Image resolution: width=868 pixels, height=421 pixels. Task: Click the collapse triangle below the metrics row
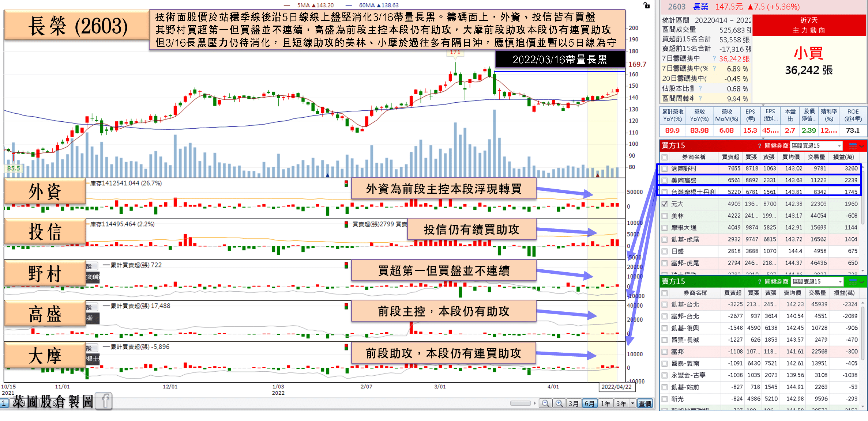763,138
